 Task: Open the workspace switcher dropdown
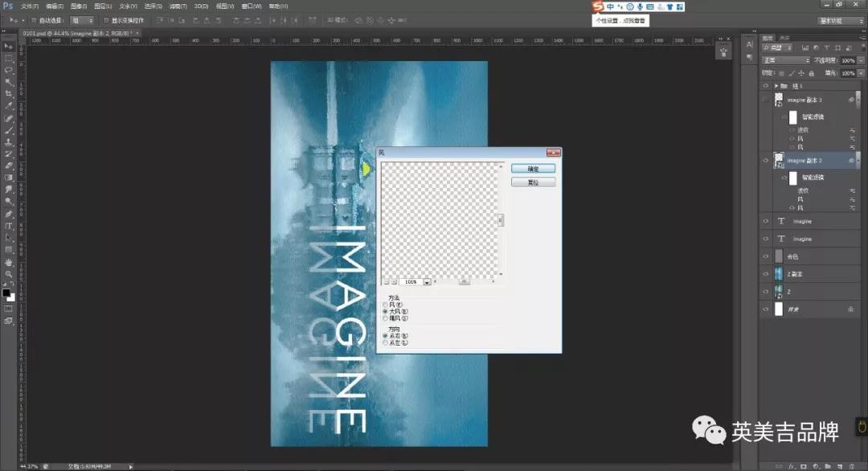pyautogui.click(x=841, y=20)
